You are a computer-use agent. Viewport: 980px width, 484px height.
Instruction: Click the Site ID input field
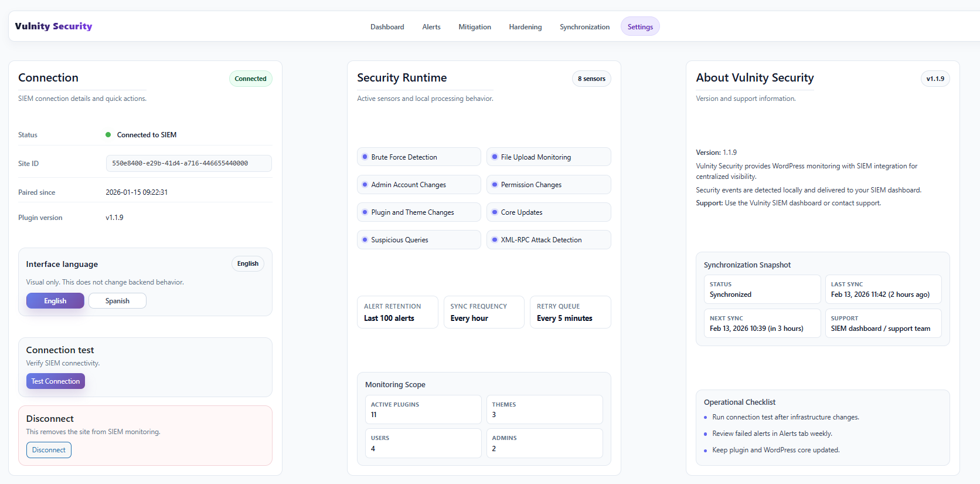(x=189, y=164)
